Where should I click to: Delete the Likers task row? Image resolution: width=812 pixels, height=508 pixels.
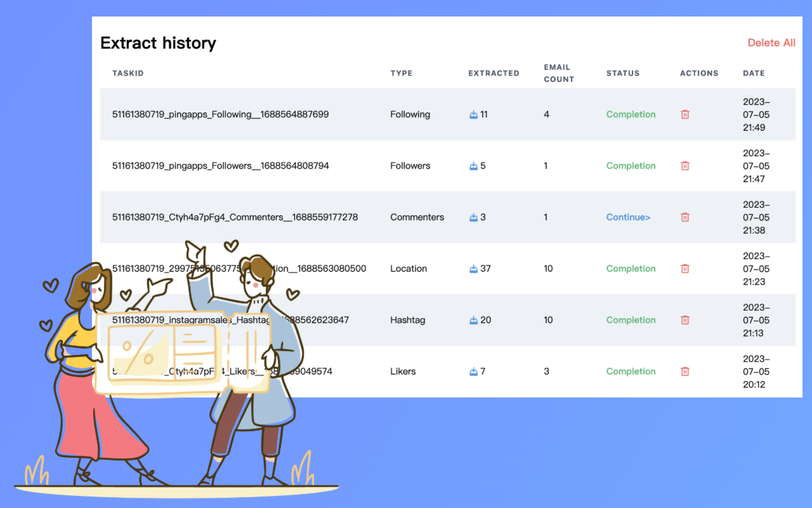click(685, 371)
